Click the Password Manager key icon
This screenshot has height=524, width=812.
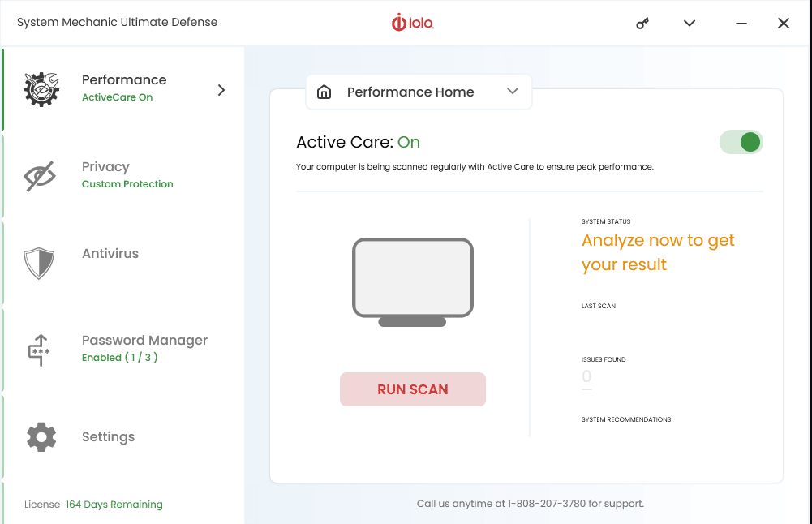tap(39, 350)
